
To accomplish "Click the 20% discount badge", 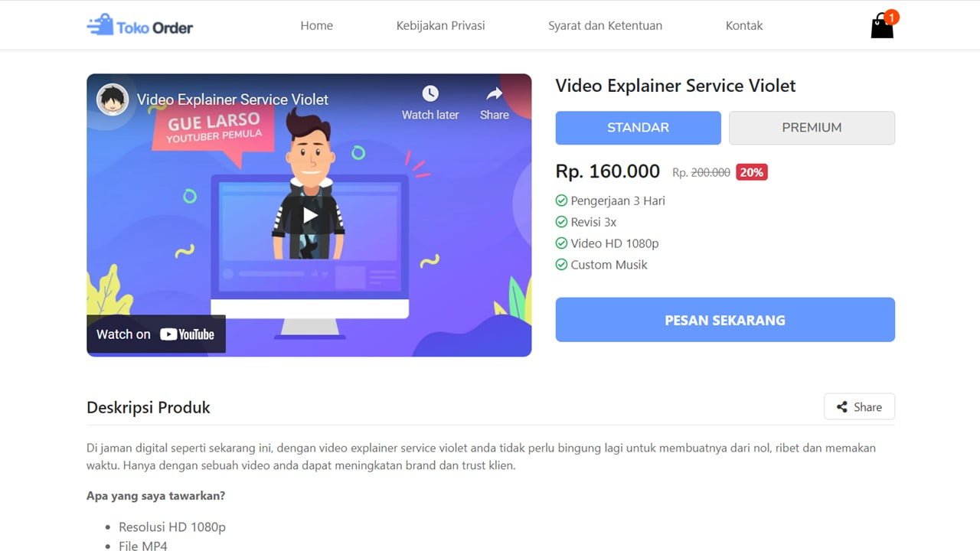I will click(752, 172).
